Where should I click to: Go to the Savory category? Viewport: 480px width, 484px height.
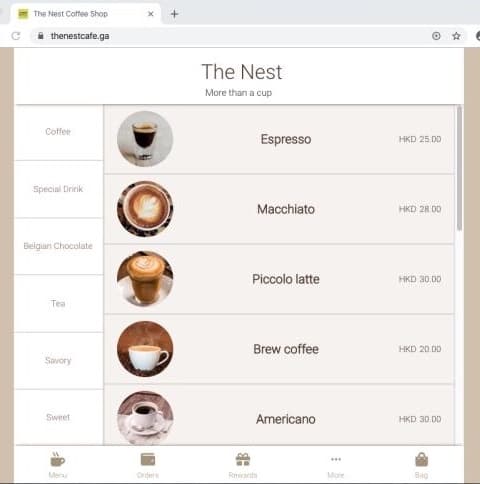(59, 361)
